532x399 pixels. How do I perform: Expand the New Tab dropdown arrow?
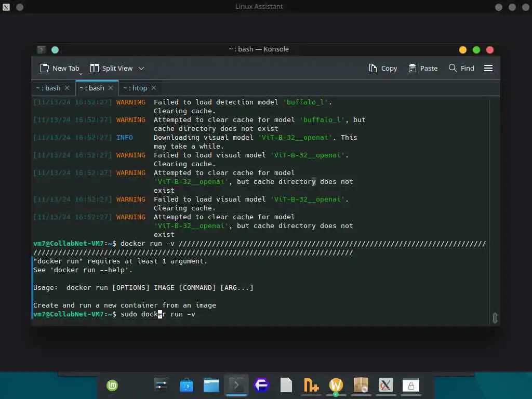click(x=81, y=74)
